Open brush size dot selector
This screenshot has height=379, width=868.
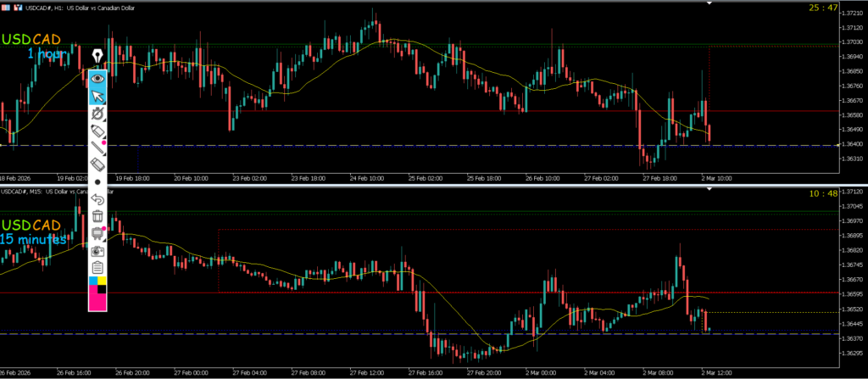97,182
